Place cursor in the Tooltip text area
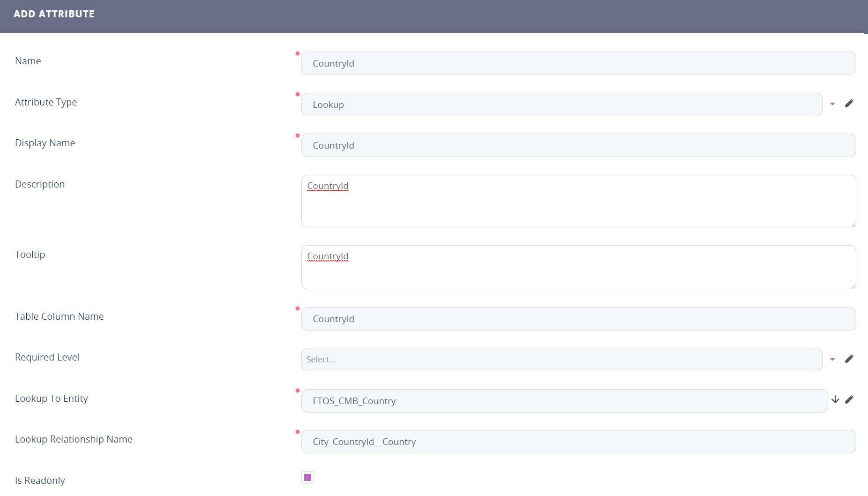The height and width of the screenshot is (496, 868). click(x=578, y=272)
